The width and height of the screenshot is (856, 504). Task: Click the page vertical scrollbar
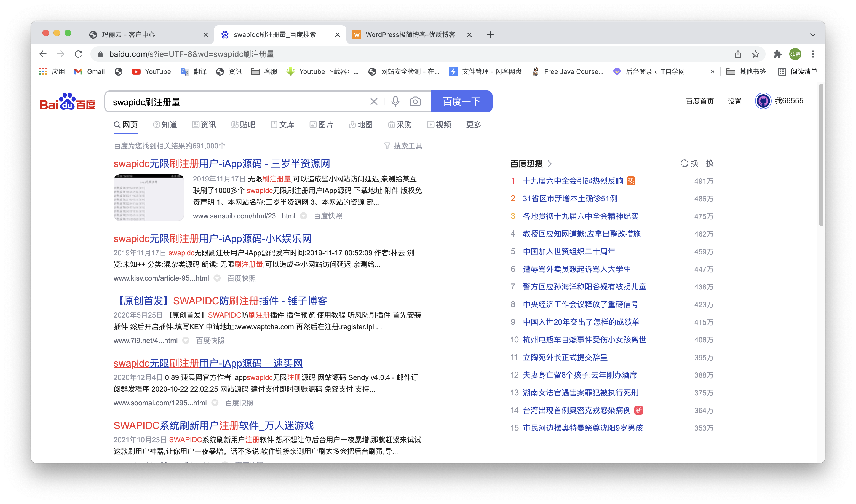[821, 155]
